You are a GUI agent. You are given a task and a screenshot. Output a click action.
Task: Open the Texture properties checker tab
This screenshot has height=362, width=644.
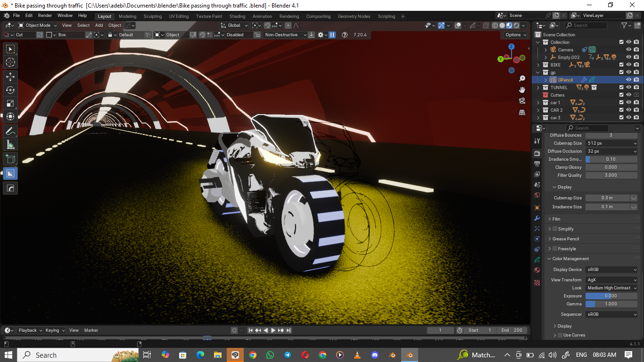537,282
